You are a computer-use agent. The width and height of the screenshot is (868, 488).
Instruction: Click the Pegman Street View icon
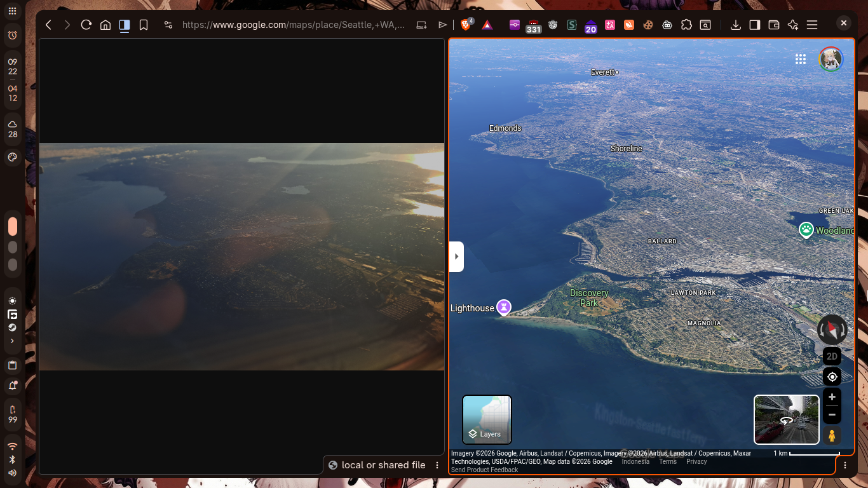click(832, 436)
